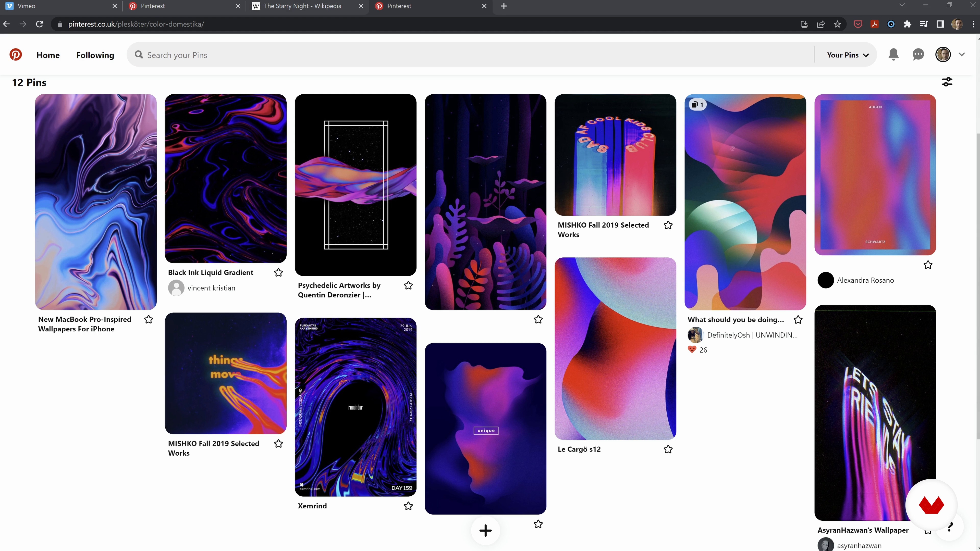
Task: Open the messages speech bubble icon
Action: click(918, 55)
